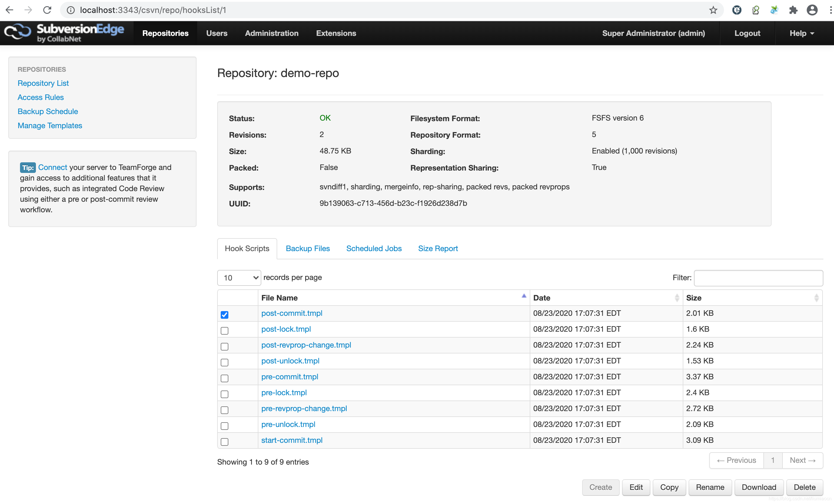Switch to the Size Report tab
This screenshot has height=504, width=834.
438,248
